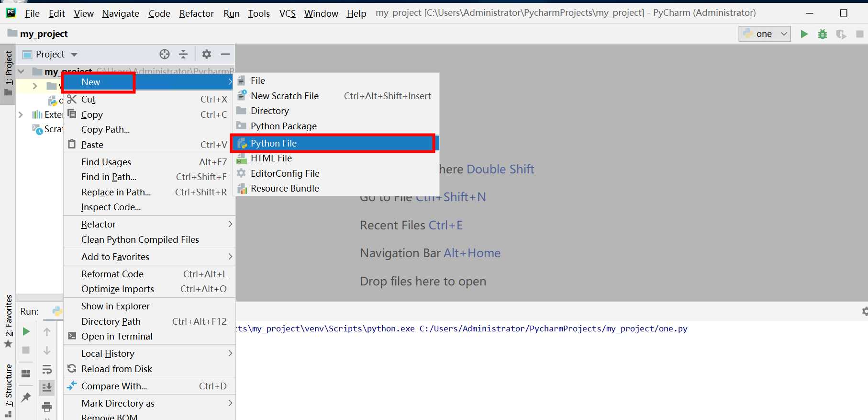Open Project panel gear settings
Screen dimensions: 868x420
click(x=207, y=54)
